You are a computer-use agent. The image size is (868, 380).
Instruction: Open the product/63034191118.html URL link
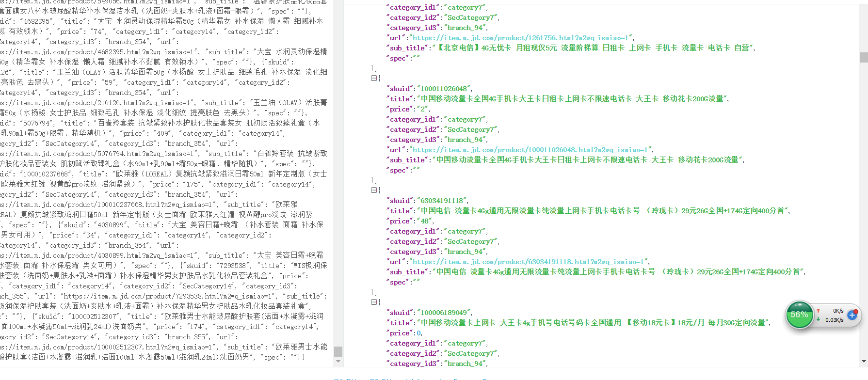[x=529, y=262]
